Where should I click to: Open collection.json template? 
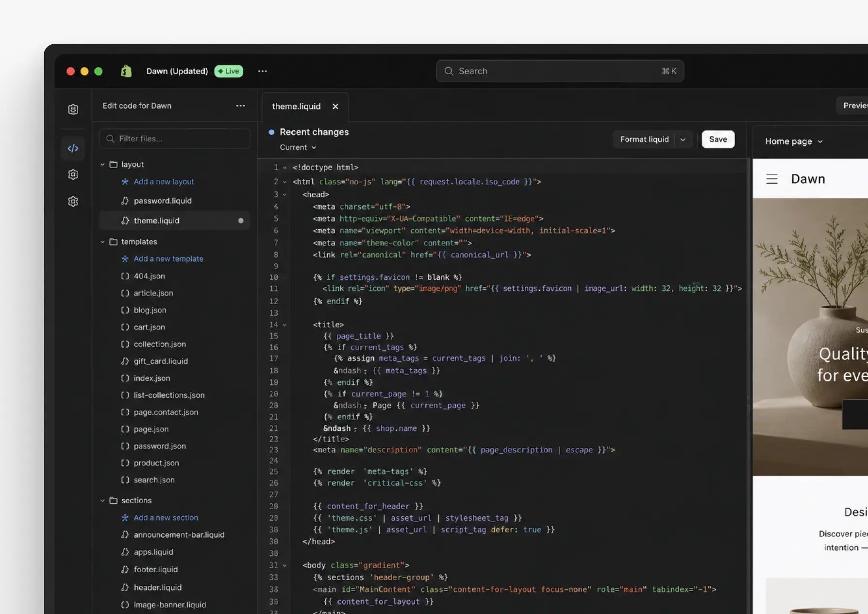(160, 344)
